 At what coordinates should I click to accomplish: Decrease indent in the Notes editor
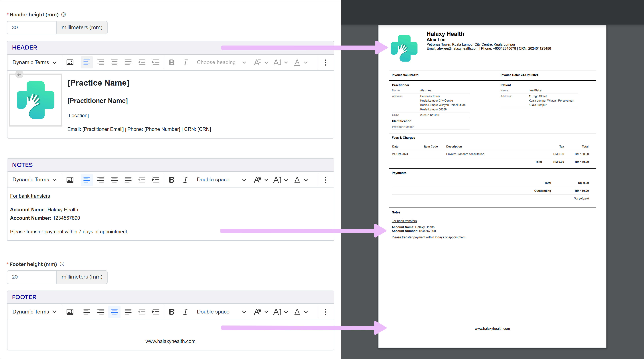coord(142,179)
